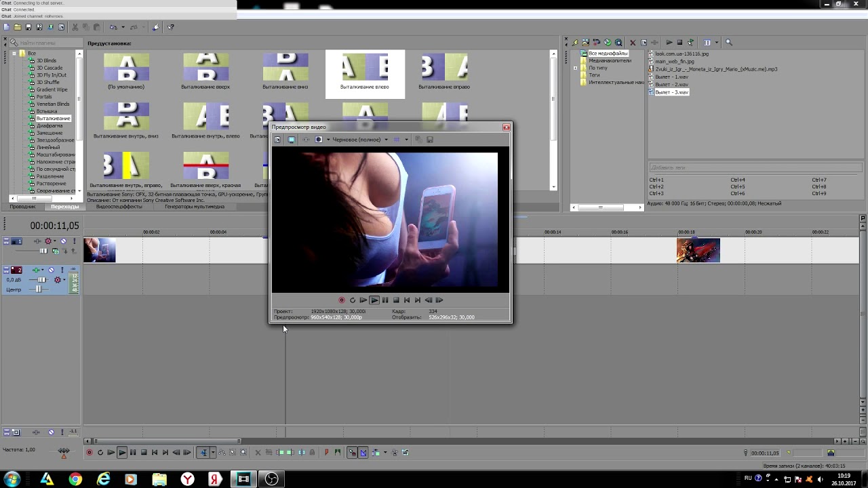Toggle the split-screen view icon in video preview
Viewport: 868px width, 488px height.
coord(319,140)
